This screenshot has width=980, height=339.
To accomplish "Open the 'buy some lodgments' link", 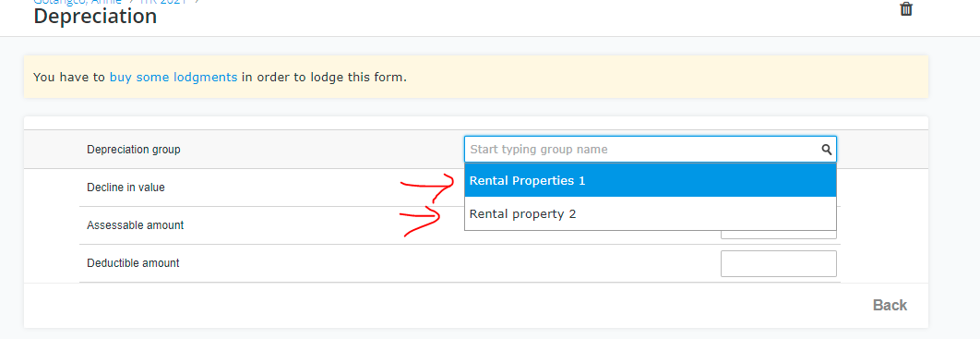I will (173, 78).
